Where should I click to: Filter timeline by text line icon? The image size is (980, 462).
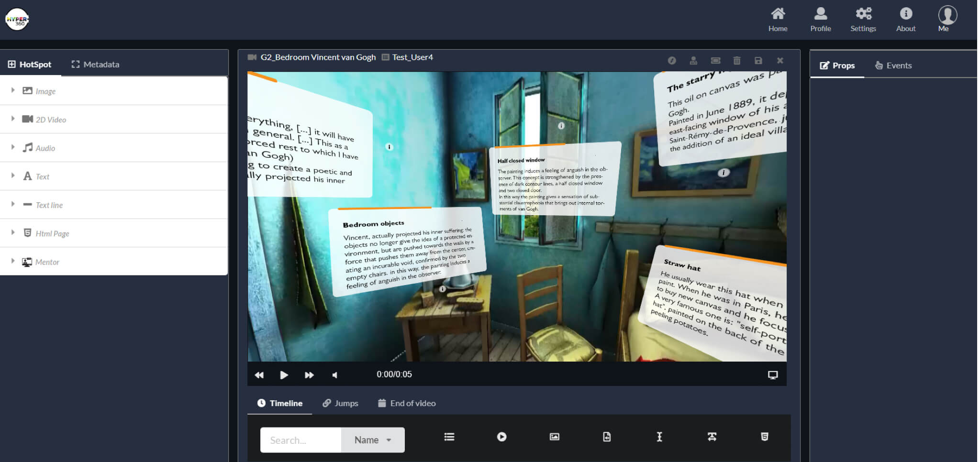point(712,437)
